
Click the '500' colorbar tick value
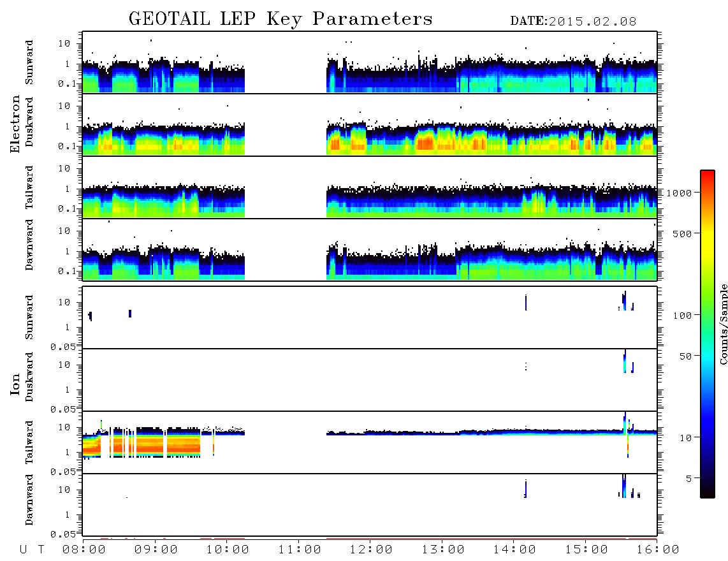(x=682, y=234)
